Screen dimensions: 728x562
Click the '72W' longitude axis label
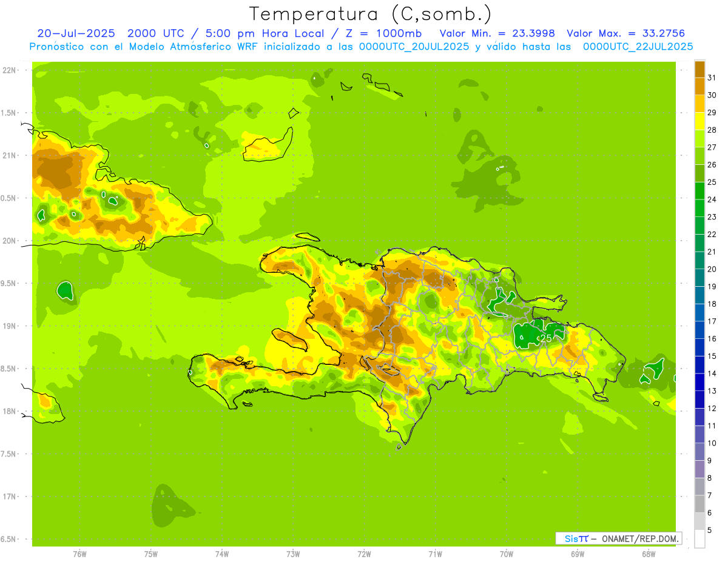point(364,554)
